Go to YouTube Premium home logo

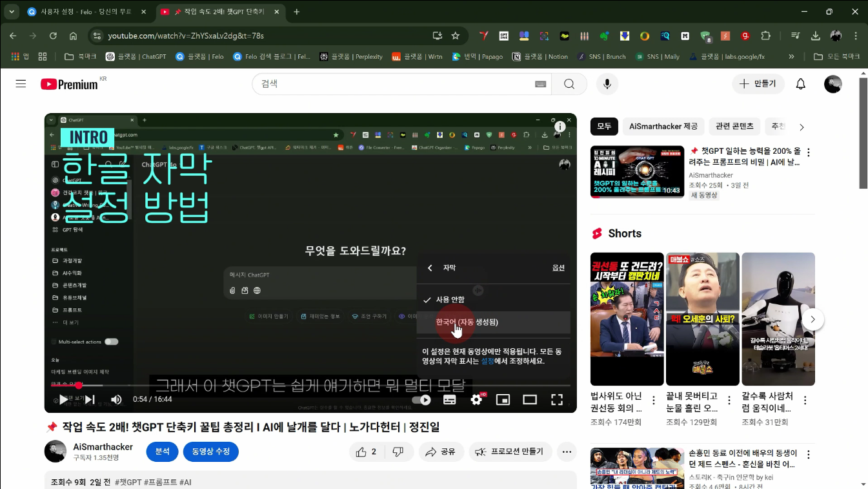pos(69,84)
